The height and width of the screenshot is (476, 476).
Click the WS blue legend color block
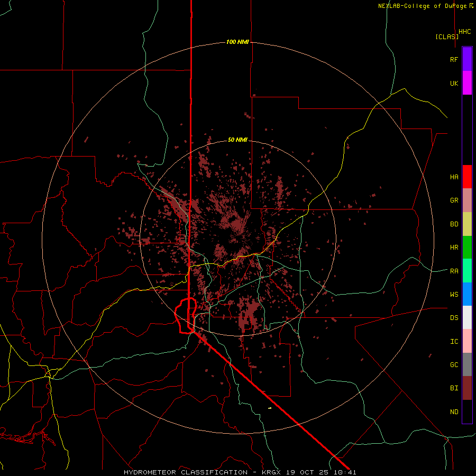point(467,294)
